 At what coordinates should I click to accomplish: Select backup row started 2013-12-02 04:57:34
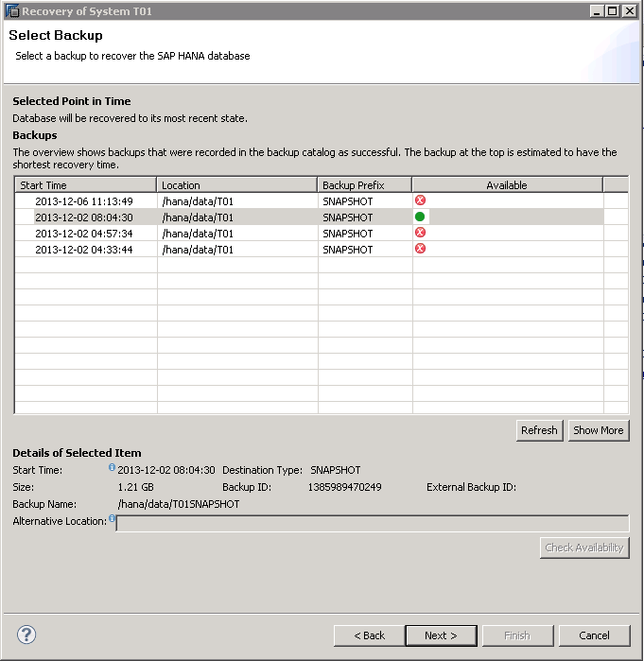(83, 234)
